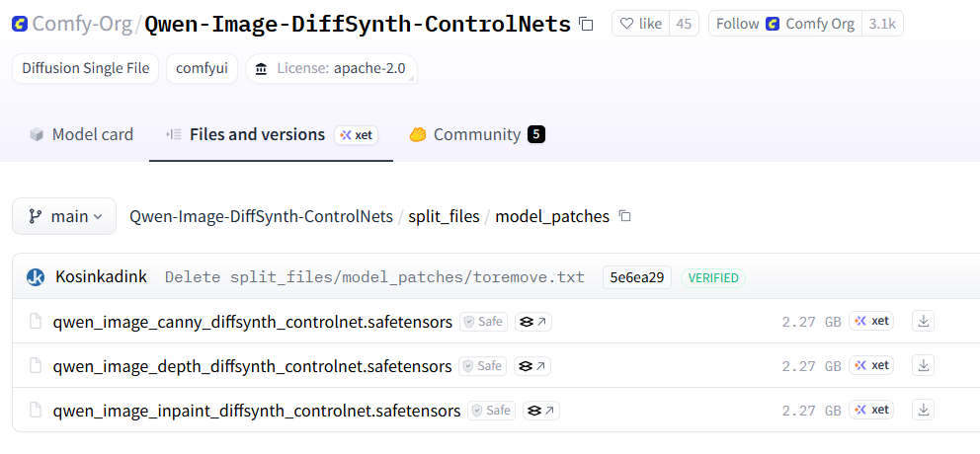
Task: Open the tensor viewer icon for inpaint file
Action: point(541,411)
